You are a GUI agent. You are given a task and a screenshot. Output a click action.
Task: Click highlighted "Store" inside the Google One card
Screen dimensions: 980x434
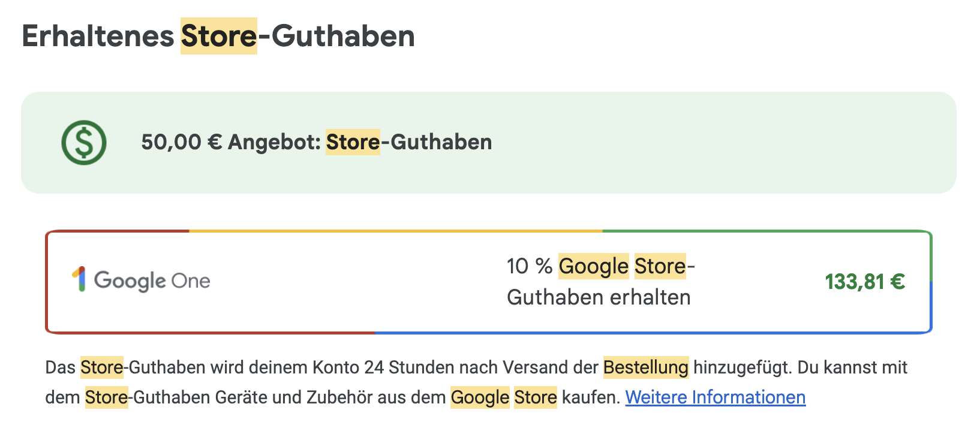660,266
